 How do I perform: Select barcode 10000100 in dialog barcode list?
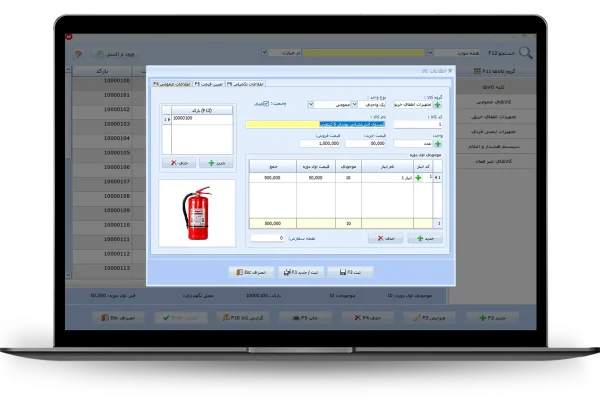point(202,119)
